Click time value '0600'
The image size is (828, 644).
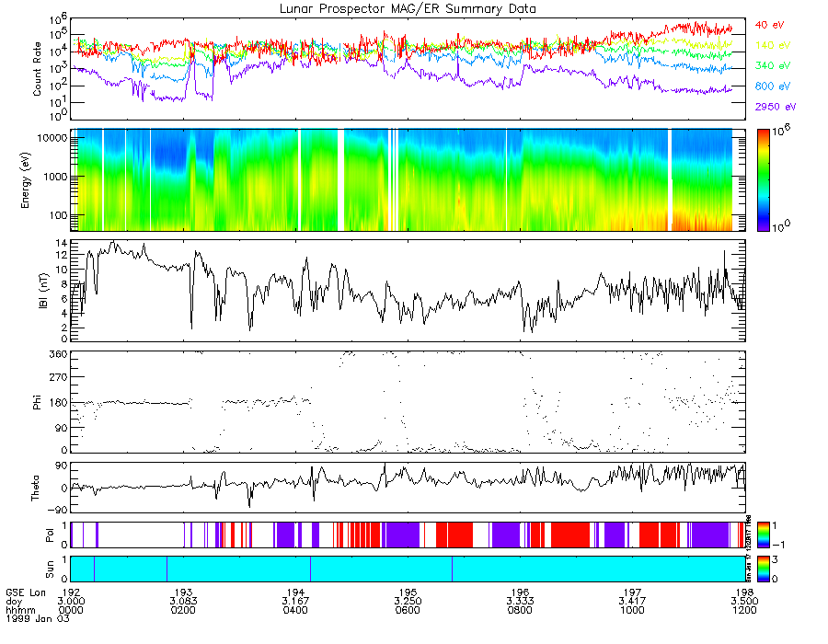(408, 610)
